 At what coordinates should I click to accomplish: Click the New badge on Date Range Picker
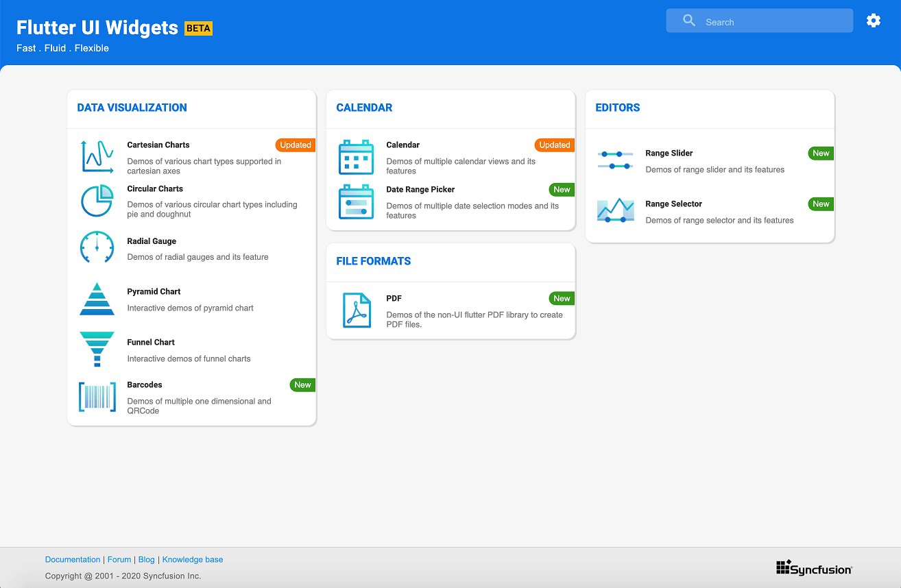[x=562, y=190]
